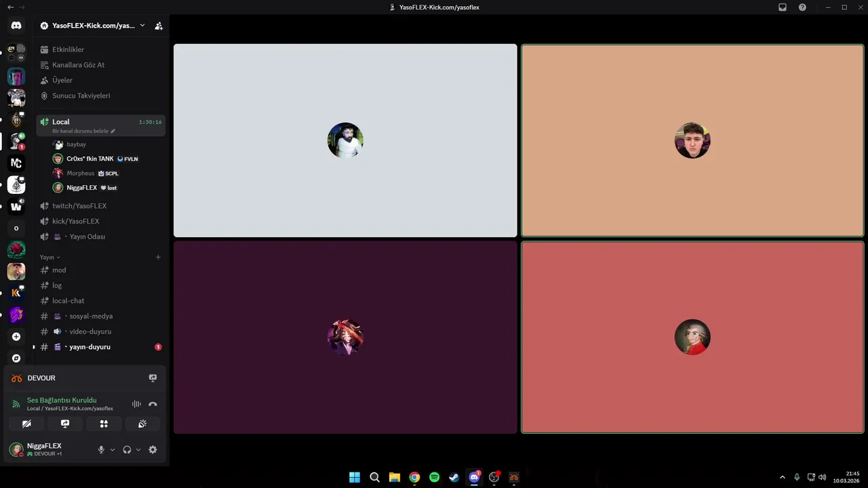Open Steam from the Windows taskbar

(454, 477)
